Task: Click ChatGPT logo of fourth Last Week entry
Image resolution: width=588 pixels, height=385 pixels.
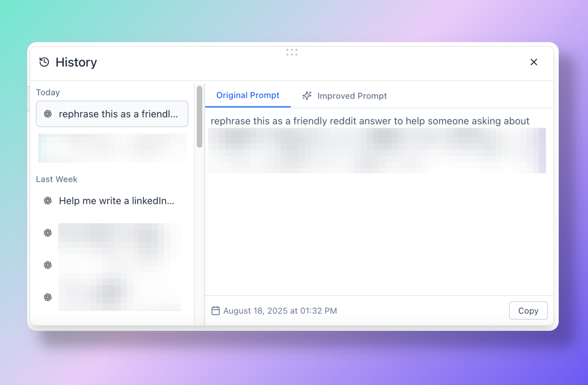Action: (48, 297)
